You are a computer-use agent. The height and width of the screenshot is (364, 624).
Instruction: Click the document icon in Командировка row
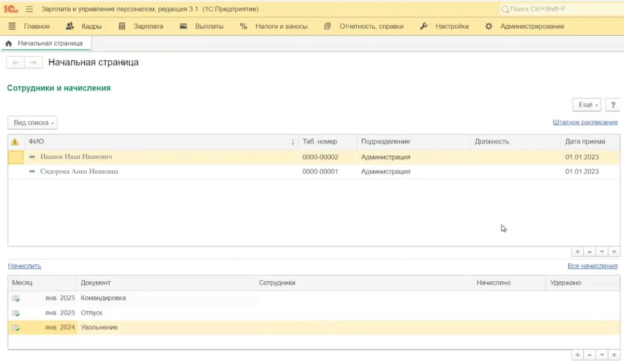(x=16, y=298)
